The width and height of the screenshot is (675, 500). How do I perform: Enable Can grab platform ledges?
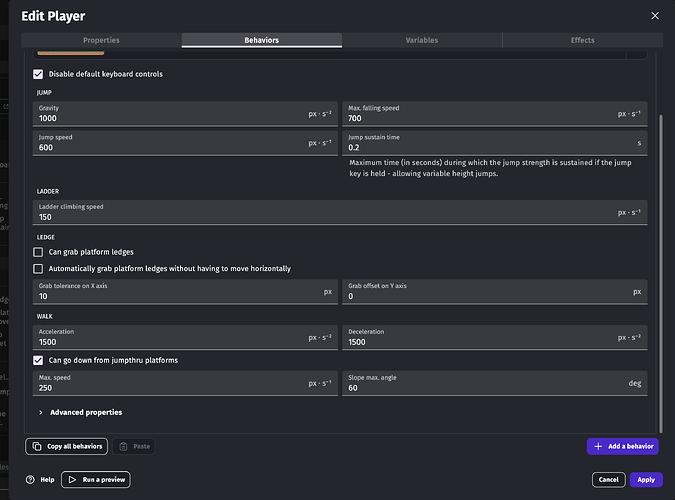38,252
